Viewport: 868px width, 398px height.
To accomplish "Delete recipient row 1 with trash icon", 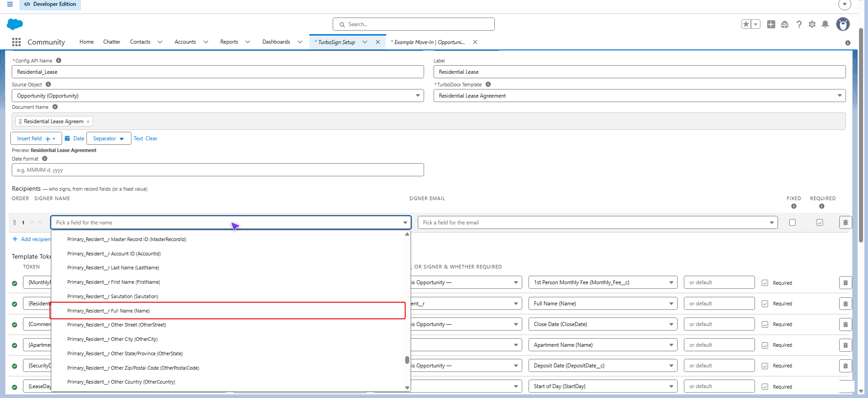I will click(845, 223).
